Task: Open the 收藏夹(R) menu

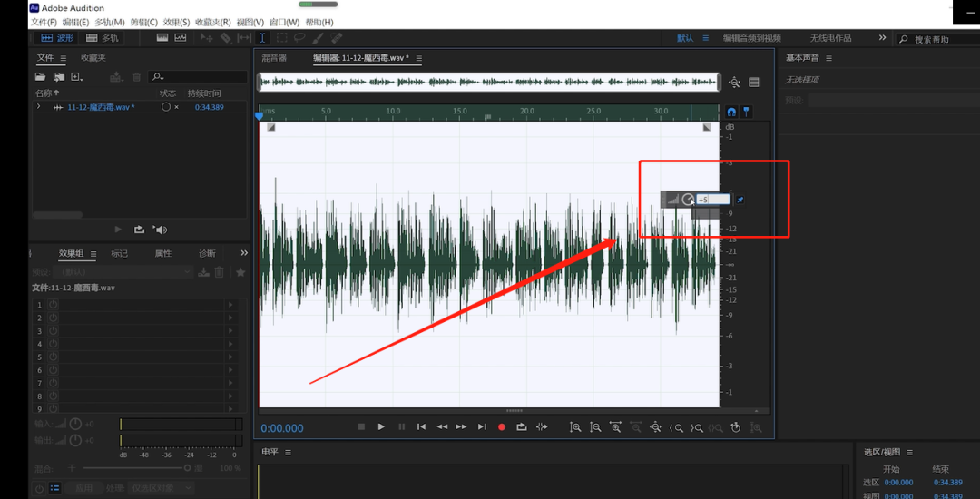Action: click(213, 22)
